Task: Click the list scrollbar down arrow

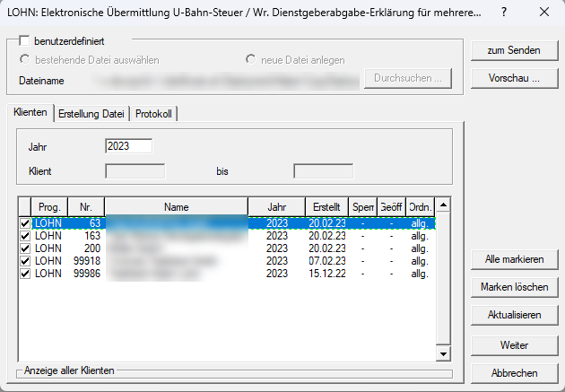Action: point(442,355)
